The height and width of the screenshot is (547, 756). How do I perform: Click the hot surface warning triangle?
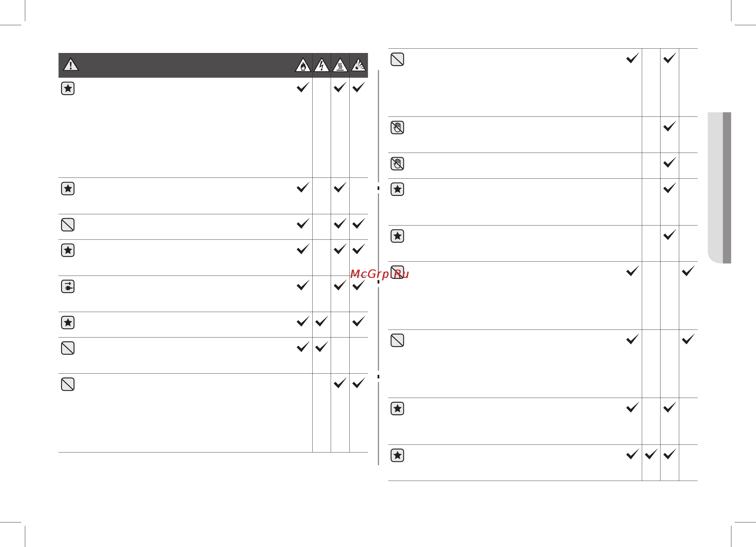(x=340, y=65)
